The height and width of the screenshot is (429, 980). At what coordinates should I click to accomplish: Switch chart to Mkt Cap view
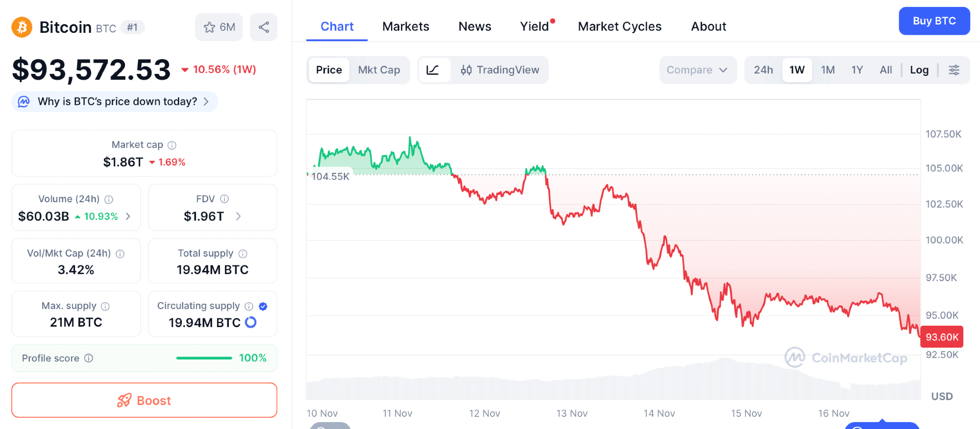(x=379, y=70)
